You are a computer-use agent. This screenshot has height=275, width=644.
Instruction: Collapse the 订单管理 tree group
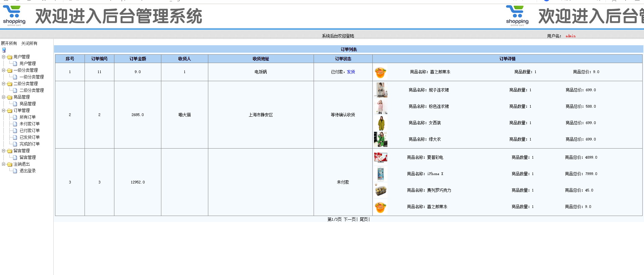4,110
